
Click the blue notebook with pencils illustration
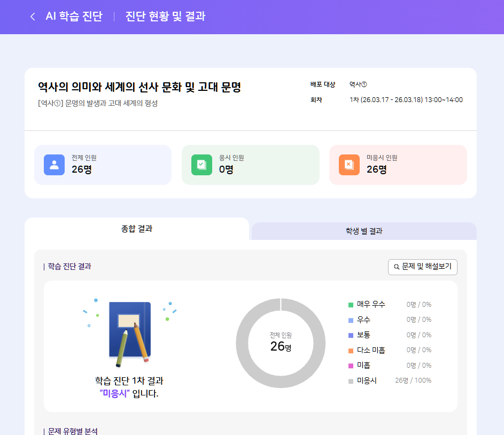coord(129,330)
